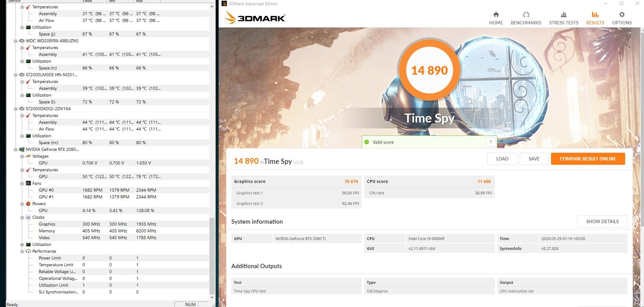Select the 'Space (n:)' utilization row
The width and height of the screenshot is (644, 307).
point(107,68)
